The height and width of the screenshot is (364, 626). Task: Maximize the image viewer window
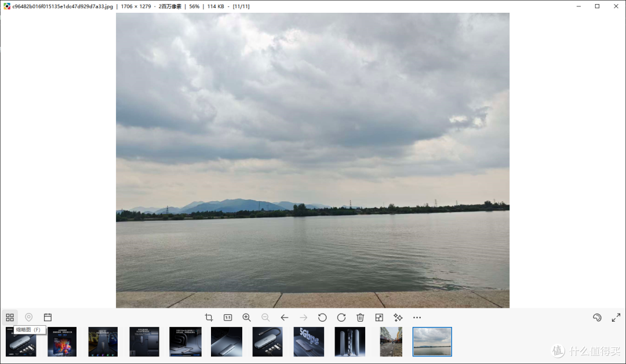(x=597, y=6)
